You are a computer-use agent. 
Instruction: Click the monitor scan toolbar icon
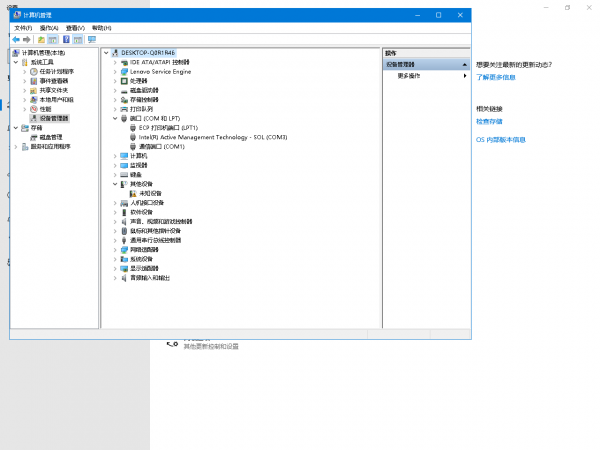[x=92, y=39]
